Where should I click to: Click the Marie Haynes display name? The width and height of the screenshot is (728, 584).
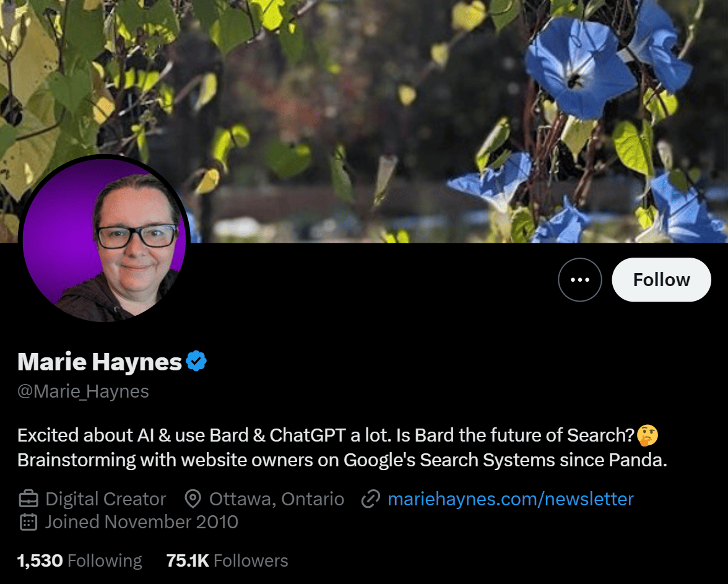coord(99,362)
